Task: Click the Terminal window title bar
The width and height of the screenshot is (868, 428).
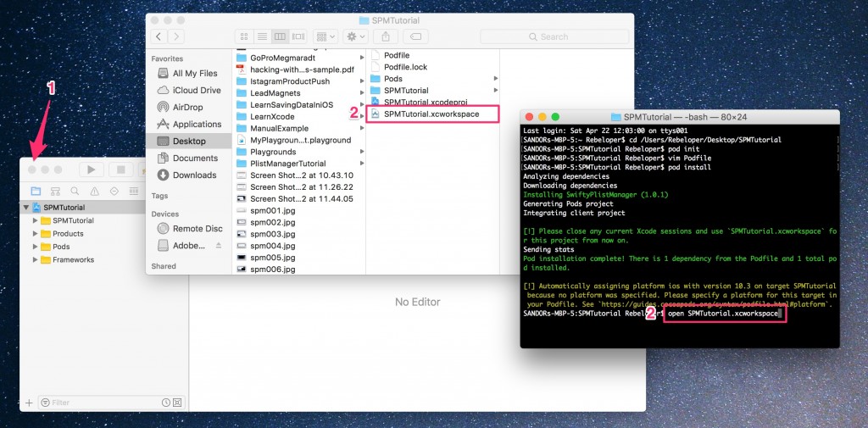Action: click(x=680, y=117)
